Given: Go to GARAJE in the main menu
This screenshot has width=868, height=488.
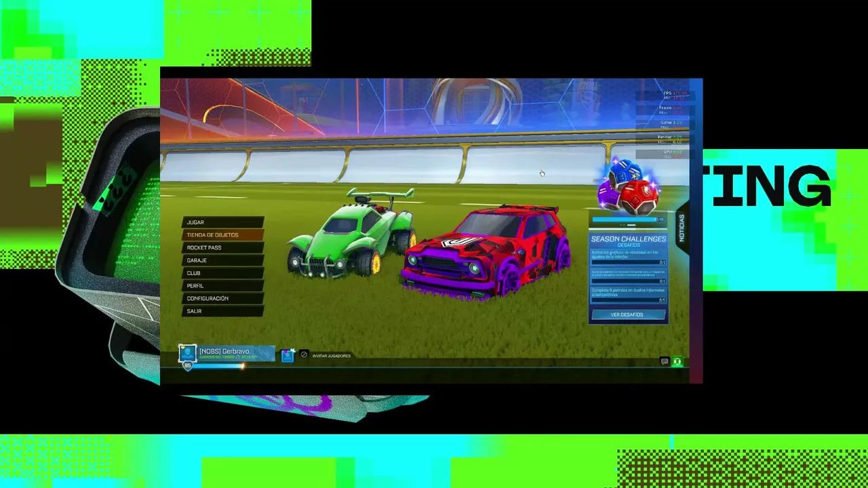Looking at the screenshot, I should coord(222,260).
